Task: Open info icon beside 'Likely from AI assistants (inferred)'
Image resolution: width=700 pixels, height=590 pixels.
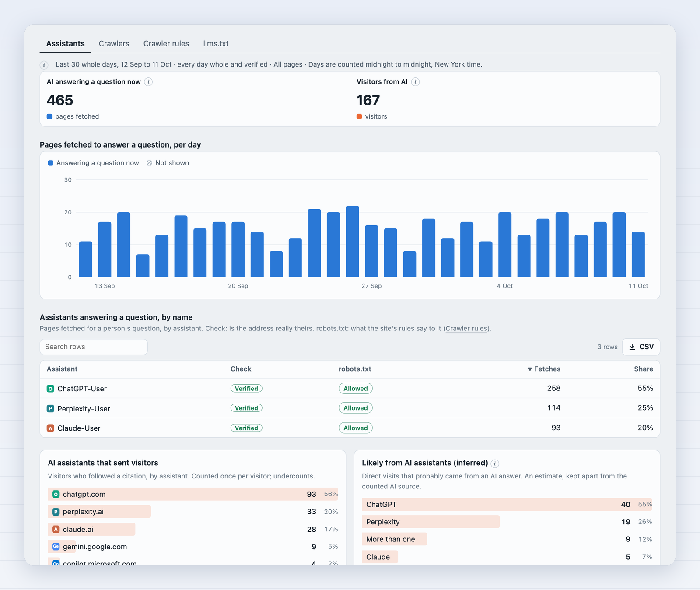Action: [495, 464]
